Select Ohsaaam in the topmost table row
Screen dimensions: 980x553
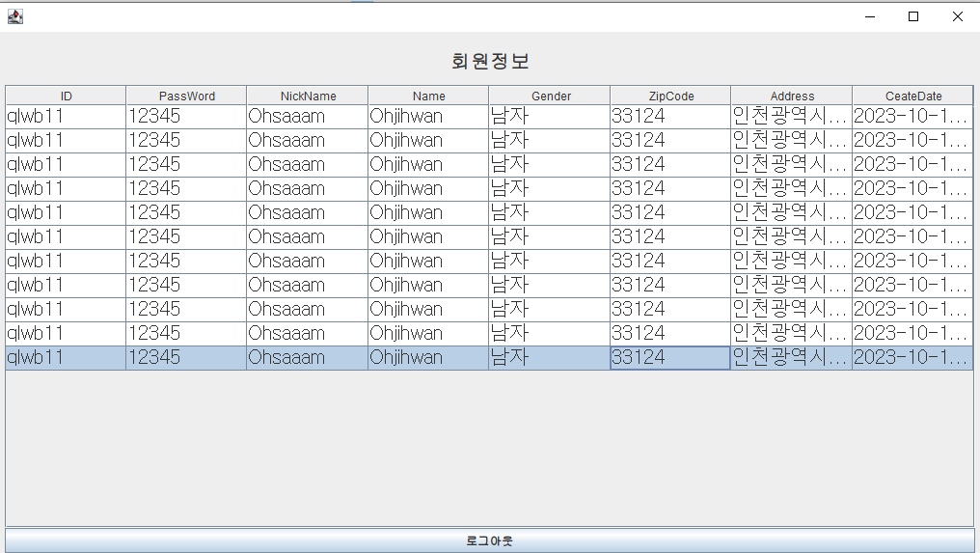pyautogui.click(x=308, y=117)
